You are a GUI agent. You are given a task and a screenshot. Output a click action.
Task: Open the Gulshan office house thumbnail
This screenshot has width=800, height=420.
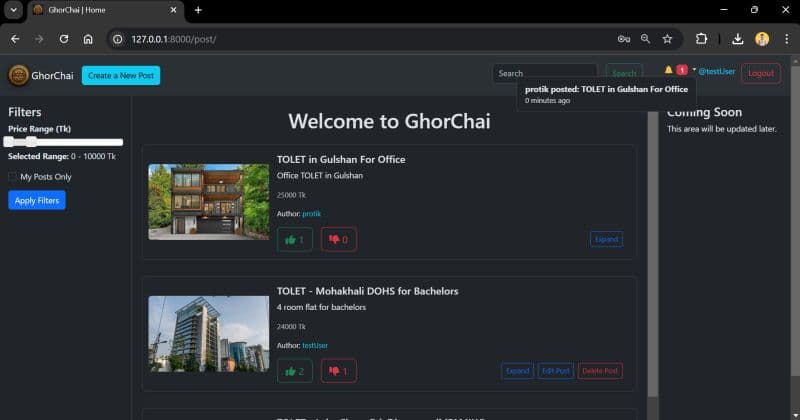coord(209,202)
